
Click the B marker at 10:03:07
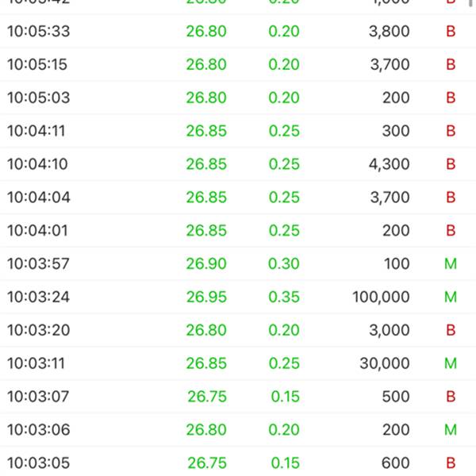[x=451, y=396]
